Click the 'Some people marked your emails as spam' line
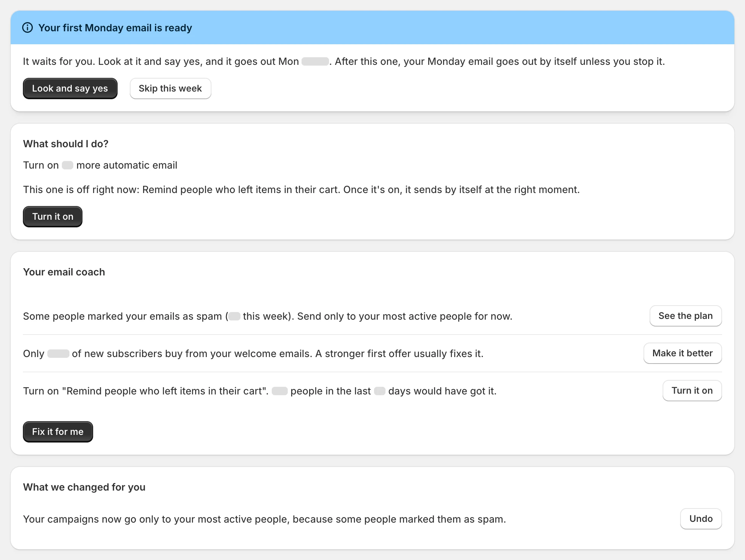 coord(268,316)
